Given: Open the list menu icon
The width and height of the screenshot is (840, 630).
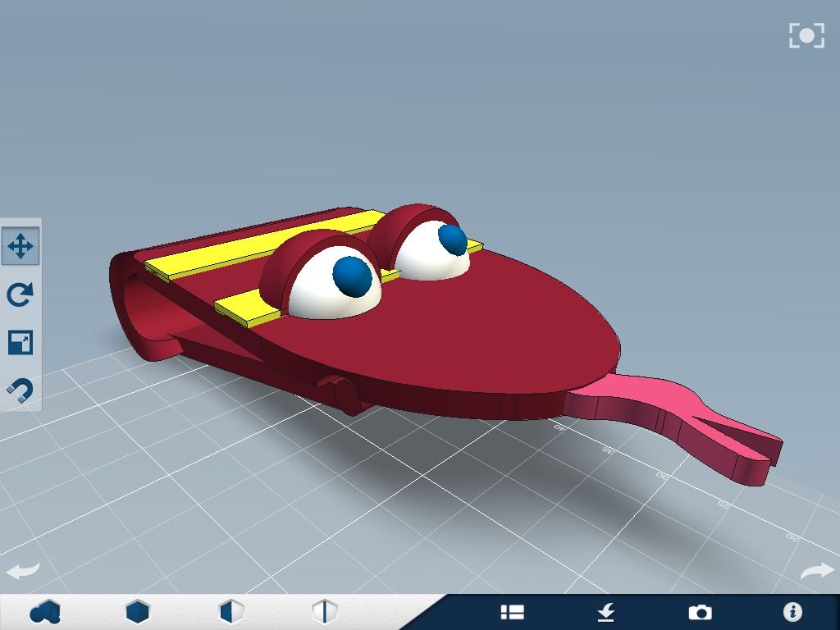Looking at the screenshot, I should click(512, 612).
